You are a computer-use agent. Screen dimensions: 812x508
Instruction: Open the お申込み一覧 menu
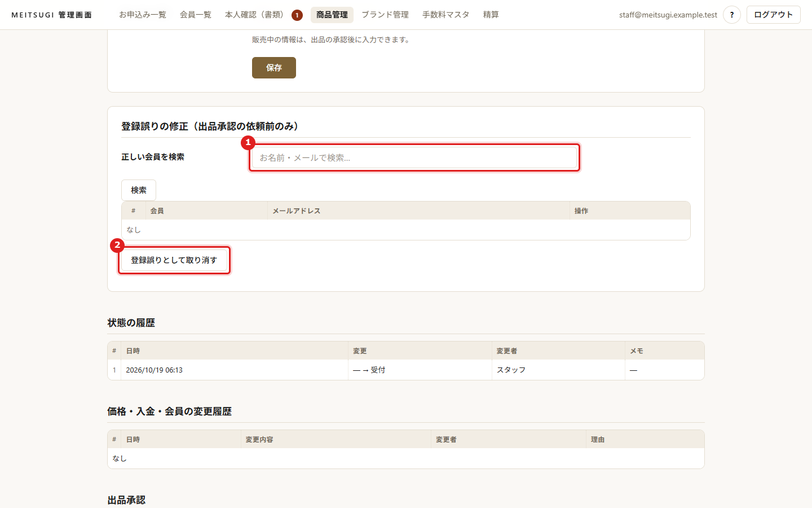tap(143, 15)
